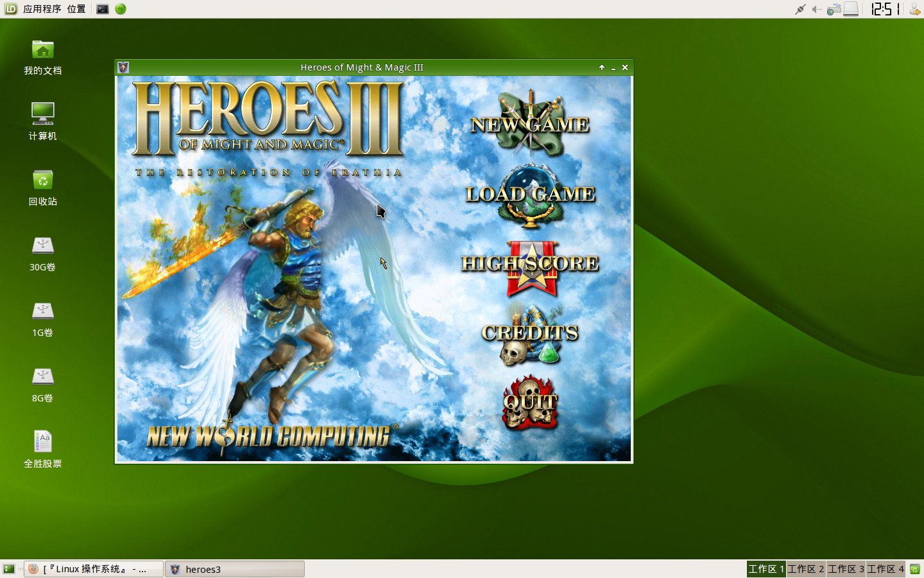The height and width of the screenshot is (578, 924).
Task: Start a New Game in Heroes III
Action: coord(530,123)
